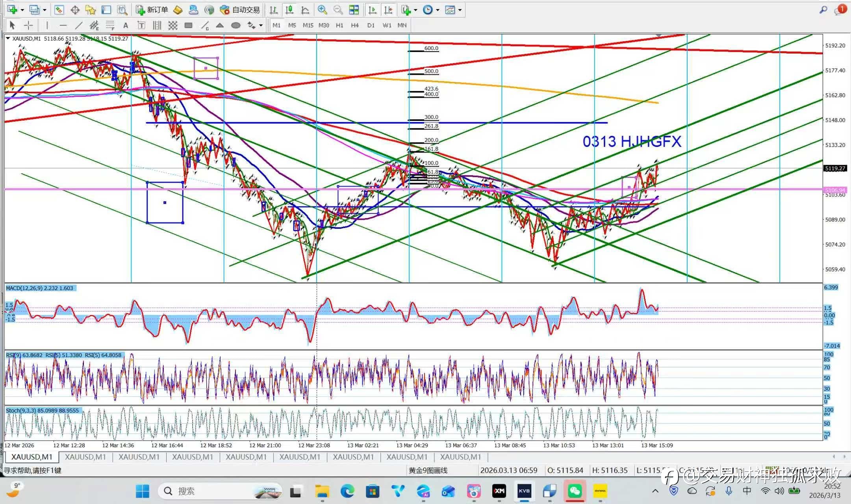Toggle chart auto scroll
This screenshot has width=851, height=504.
(x=372, y=10)
